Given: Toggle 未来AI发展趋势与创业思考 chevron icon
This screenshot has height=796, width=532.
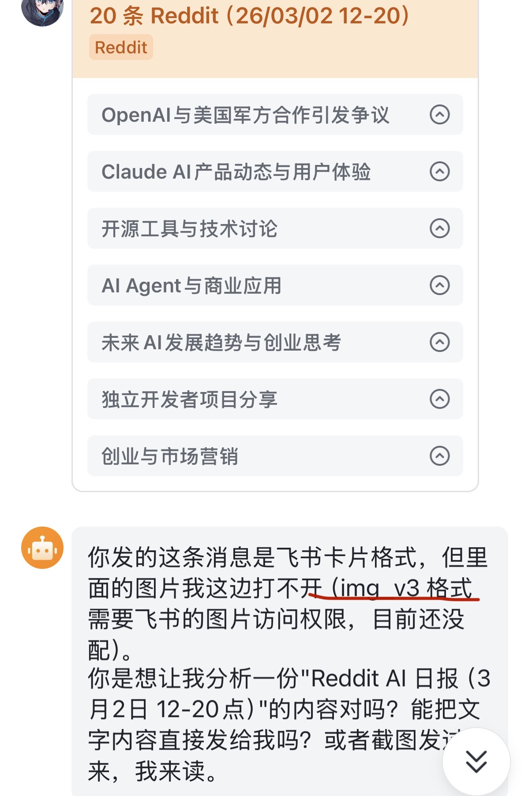Looking at the screenshot, I should pyautogui.click(x=439, y=342).
